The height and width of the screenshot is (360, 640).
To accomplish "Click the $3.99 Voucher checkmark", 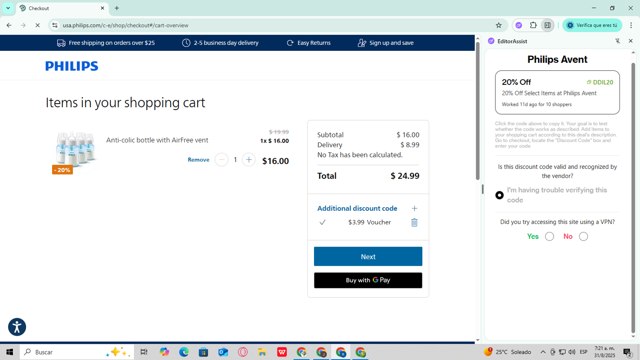I will 322,222.
